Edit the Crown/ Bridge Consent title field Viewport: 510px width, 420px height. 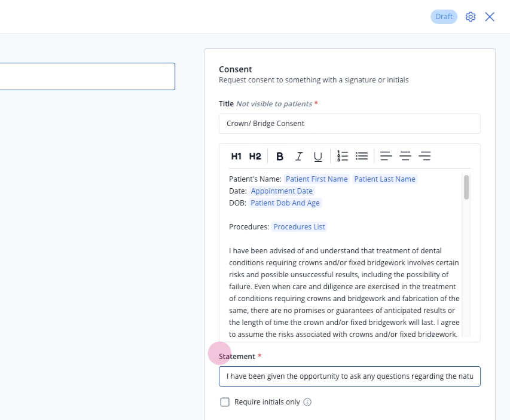click(350, 124)
